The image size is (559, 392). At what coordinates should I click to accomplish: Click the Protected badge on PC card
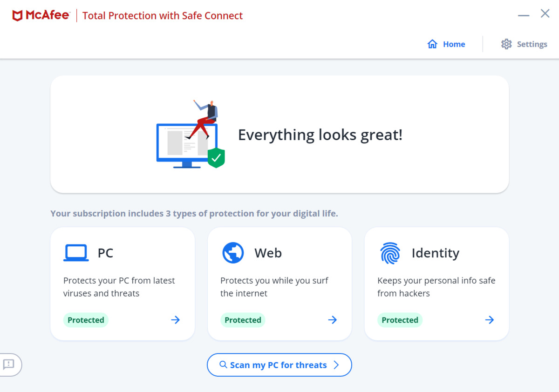click(86, 320)
